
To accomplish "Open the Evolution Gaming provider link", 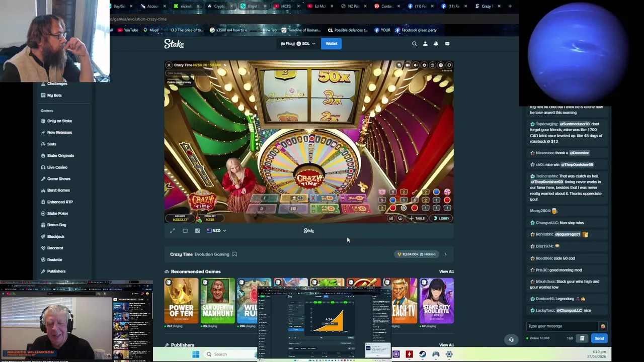I will point(212,254).
